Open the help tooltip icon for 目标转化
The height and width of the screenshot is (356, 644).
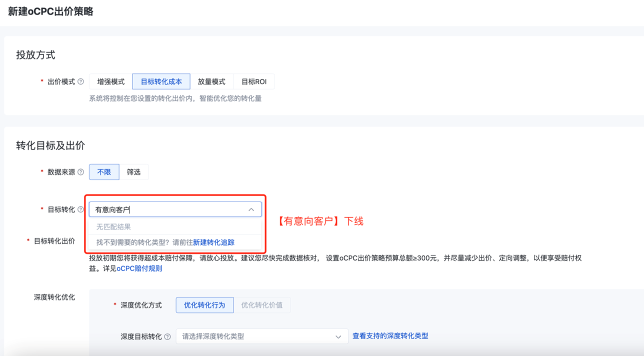click(x=81, y=209)
